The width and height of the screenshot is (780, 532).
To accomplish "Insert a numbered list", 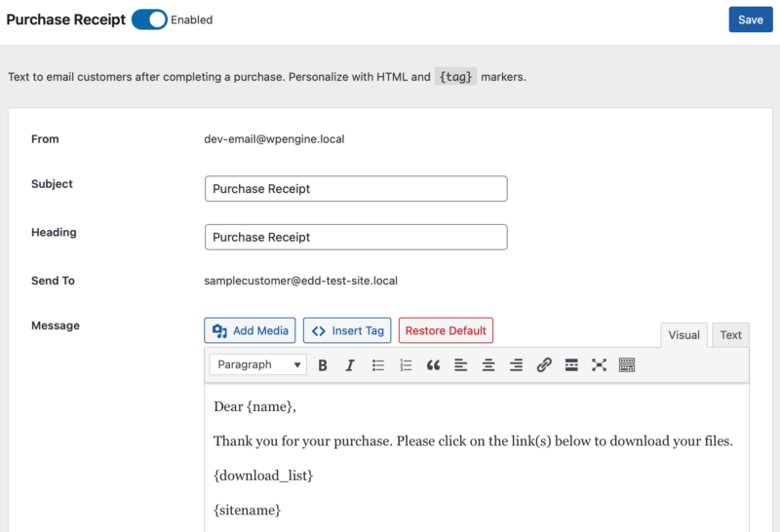I will [x=406, y=364].
